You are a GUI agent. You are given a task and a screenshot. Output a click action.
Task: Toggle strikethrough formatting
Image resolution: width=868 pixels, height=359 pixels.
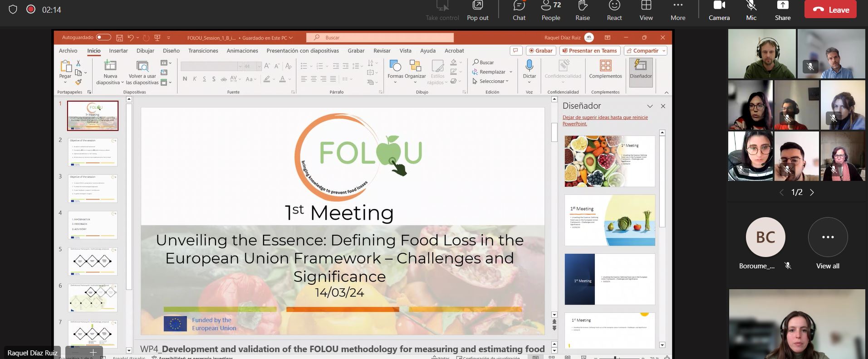pyautogui.click(x=223, y=79)
